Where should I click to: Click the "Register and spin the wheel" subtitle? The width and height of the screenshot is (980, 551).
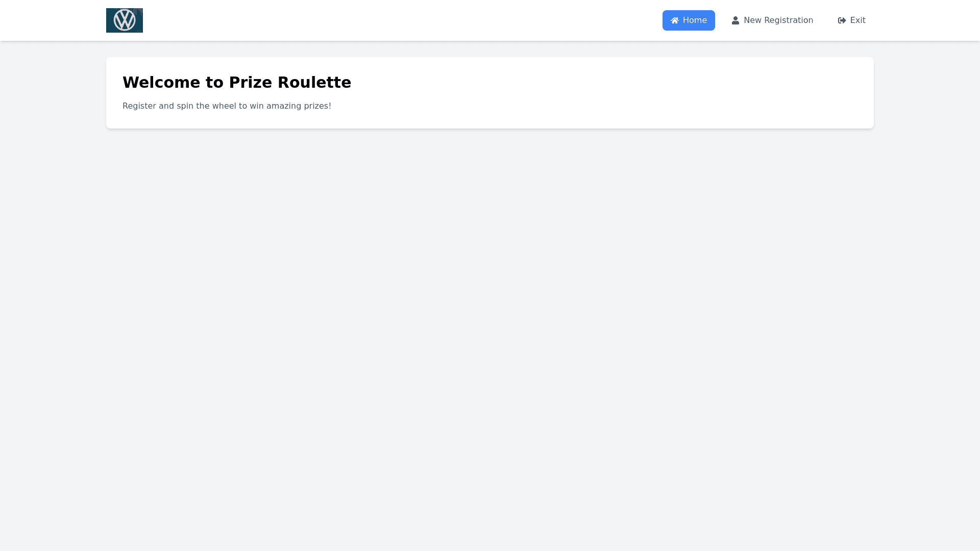point(227,106)
